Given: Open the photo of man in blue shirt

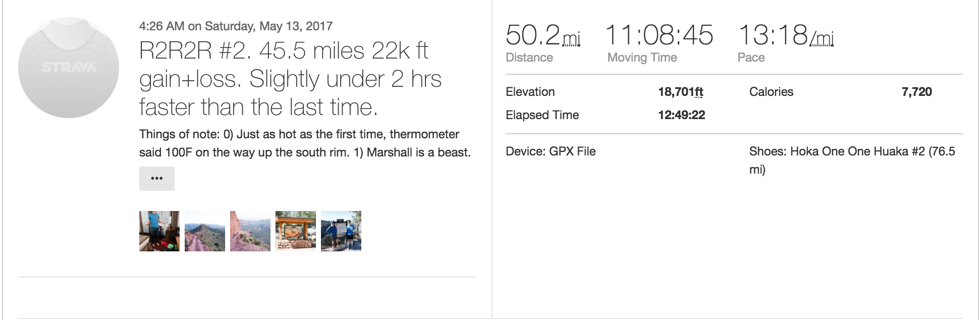Looking at the screenshot, I should 159,231.
